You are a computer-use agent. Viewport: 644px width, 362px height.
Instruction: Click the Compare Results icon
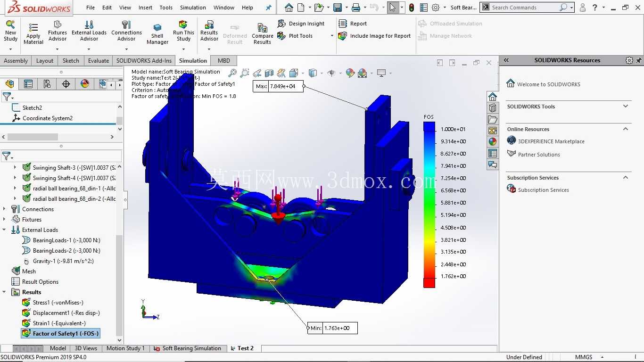coord(263,33)
